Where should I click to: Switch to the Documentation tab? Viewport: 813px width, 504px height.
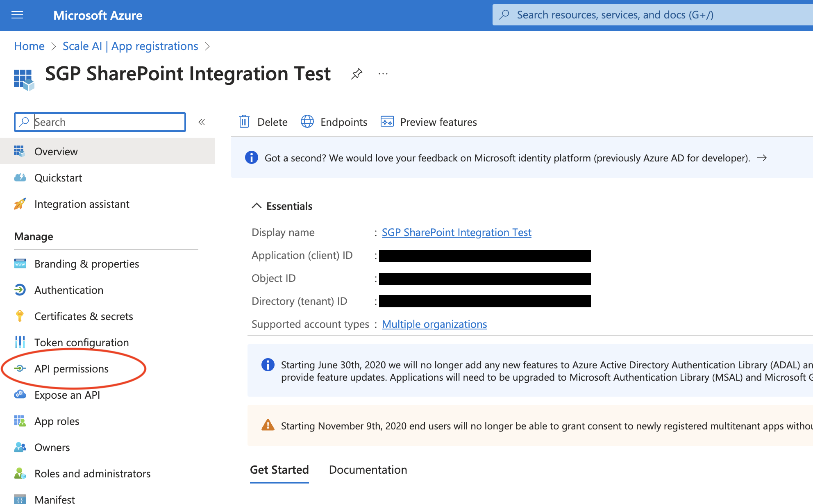[368, 470]
